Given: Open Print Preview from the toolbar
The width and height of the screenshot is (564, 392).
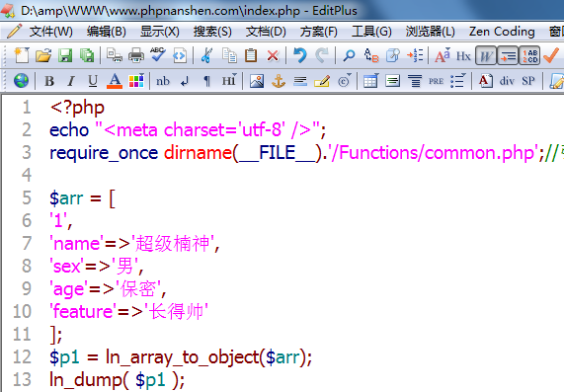Looking at the screenshot, I should [115, 55].
